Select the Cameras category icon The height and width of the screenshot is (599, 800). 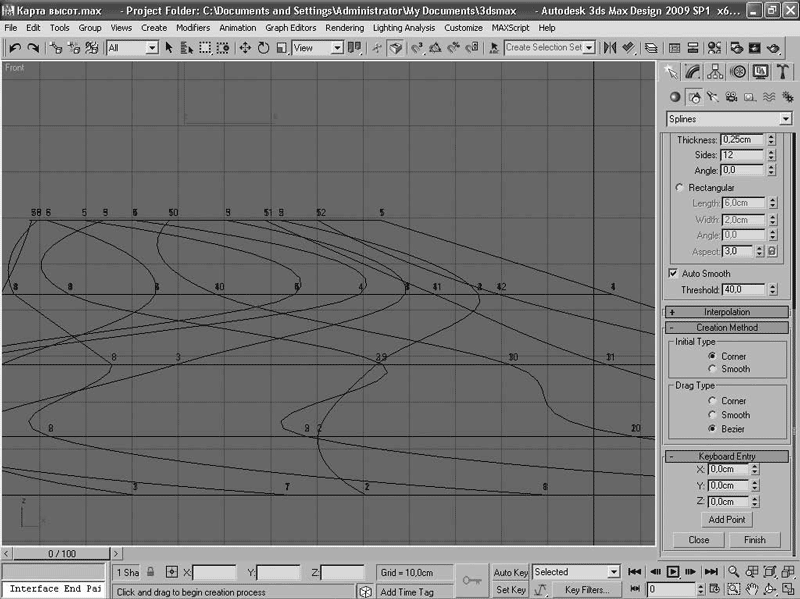pos(731,97)
